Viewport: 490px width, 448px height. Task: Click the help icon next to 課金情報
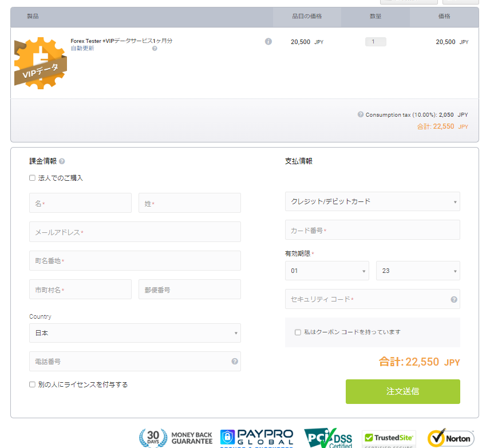(62, 161)
